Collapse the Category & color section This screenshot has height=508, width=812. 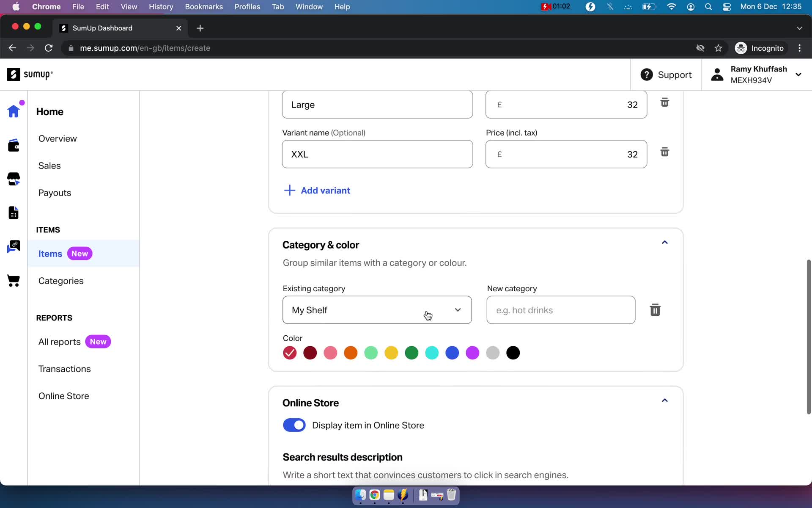pyautogui.click(x=665, y=242)
